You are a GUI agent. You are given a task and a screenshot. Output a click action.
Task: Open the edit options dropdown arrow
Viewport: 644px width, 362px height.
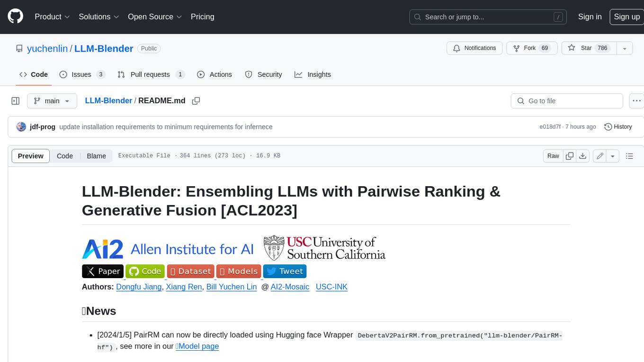(613, 156)
